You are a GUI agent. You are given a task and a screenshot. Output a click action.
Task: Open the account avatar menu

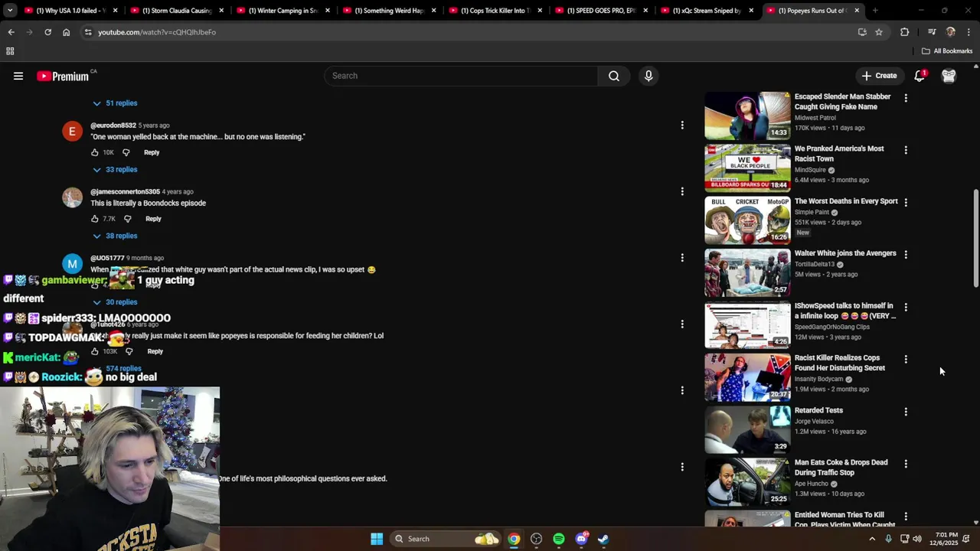(949, 76)
